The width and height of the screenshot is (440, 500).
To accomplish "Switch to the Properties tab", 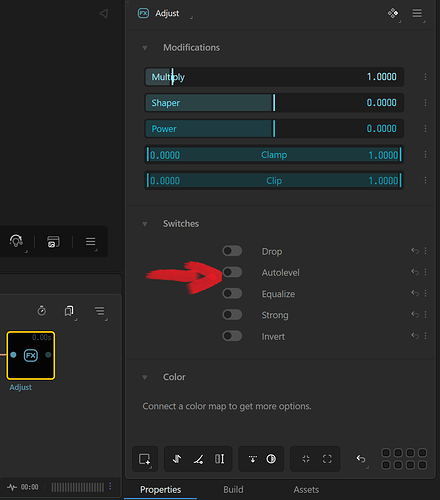I will coord(160,490).
